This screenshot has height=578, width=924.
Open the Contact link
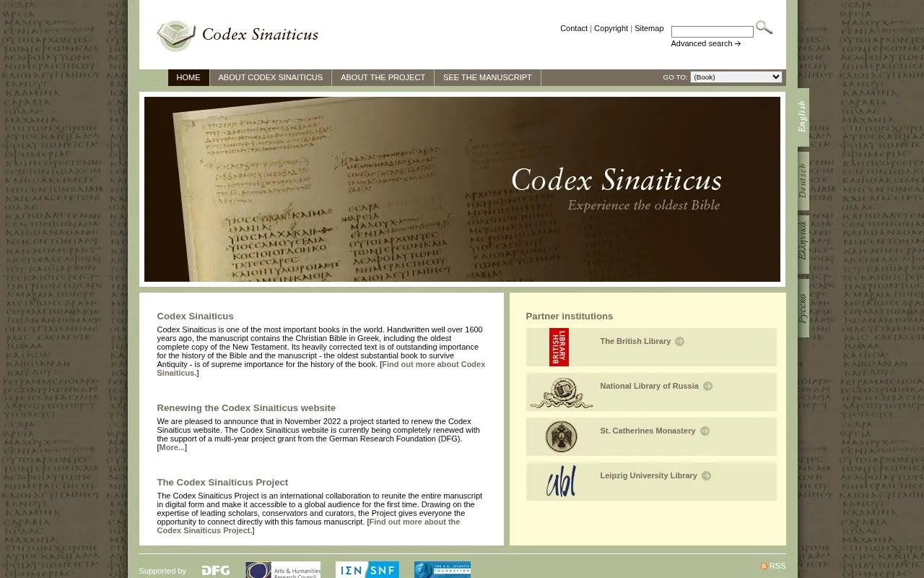[574, 29]
